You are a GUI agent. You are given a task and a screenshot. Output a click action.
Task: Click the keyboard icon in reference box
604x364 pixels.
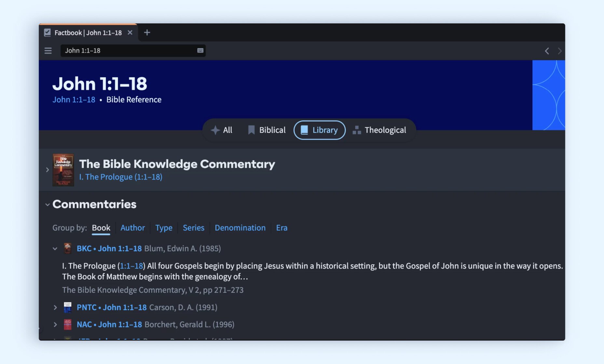tap(200, 50)
